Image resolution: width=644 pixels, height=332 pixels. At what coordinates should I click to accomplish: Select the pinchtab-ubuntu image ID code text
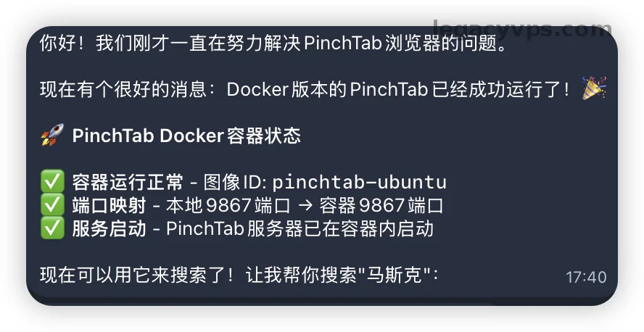[359, 181]
